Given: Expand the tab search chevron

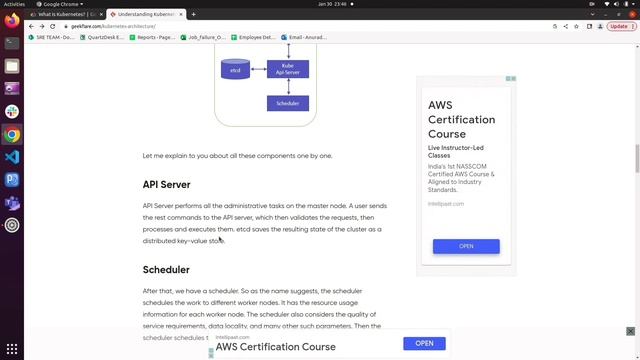Looking at the screenshot, I should (592, 14).
